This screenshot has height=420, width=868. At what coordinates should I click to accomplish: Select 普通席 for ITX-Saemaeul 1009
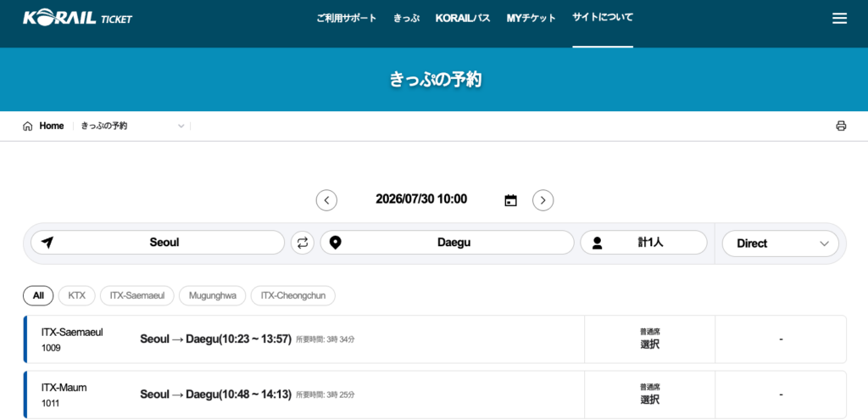pyautogui.click(x=650, y=339)
